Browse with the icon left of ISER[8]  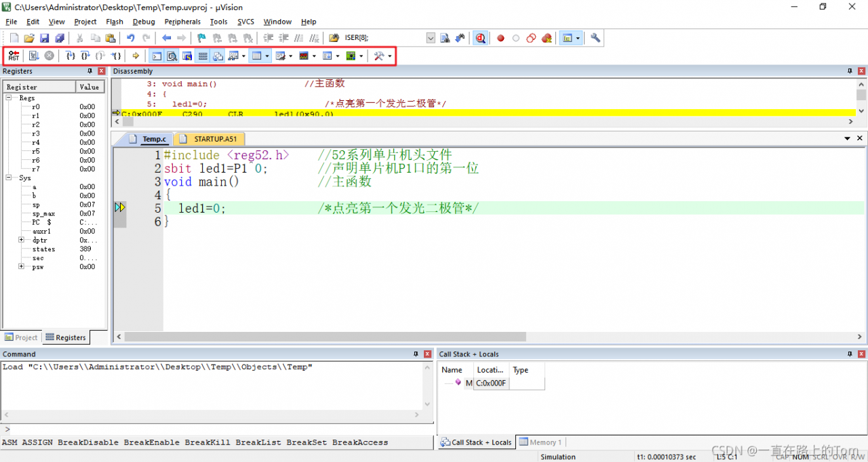(334, 38)
